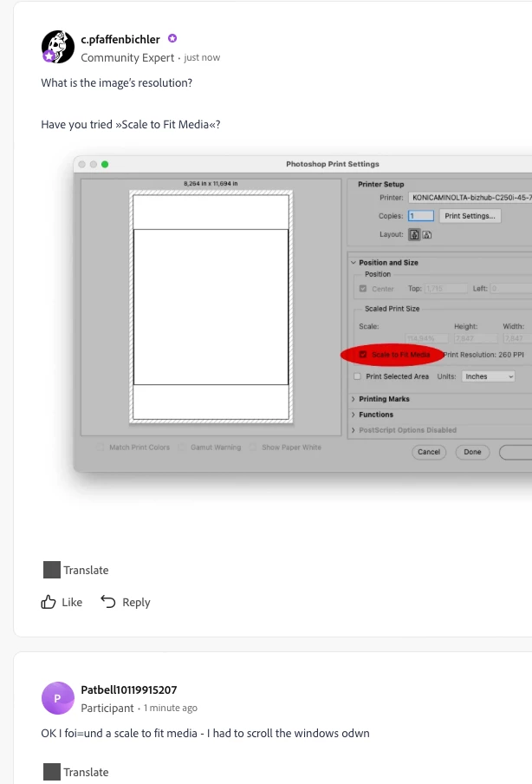Screen dimensions: 532x784
Task: Reply to c.pfaffenbichler's post
Action: tap(126, 602)
